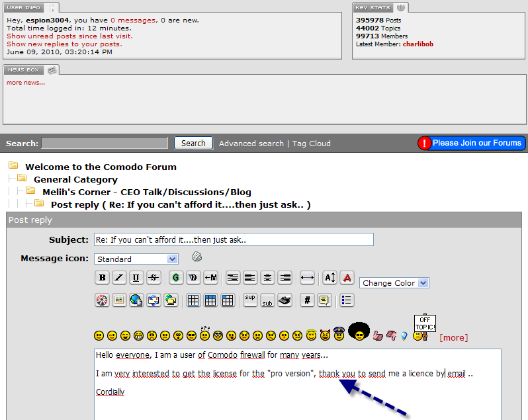
Task: Apply superscript with the sup button
Action: coord(250,300)
